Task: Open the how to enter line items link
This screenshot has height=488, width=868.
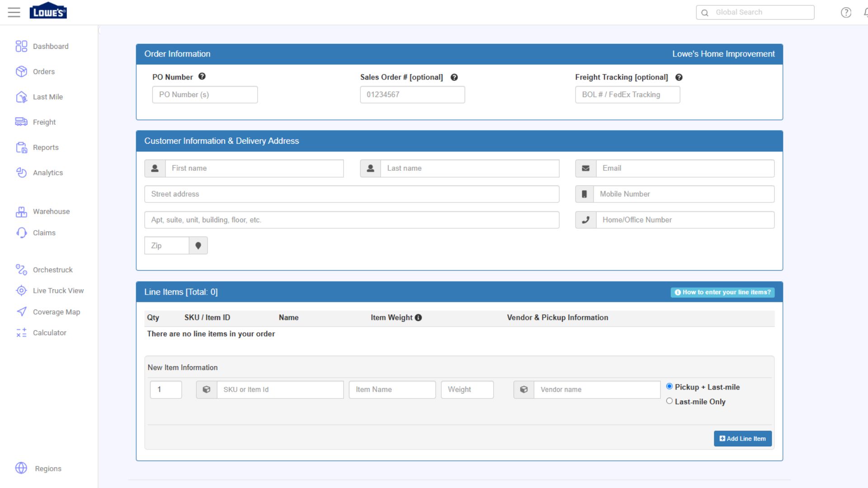Action: tap(722, 292)
